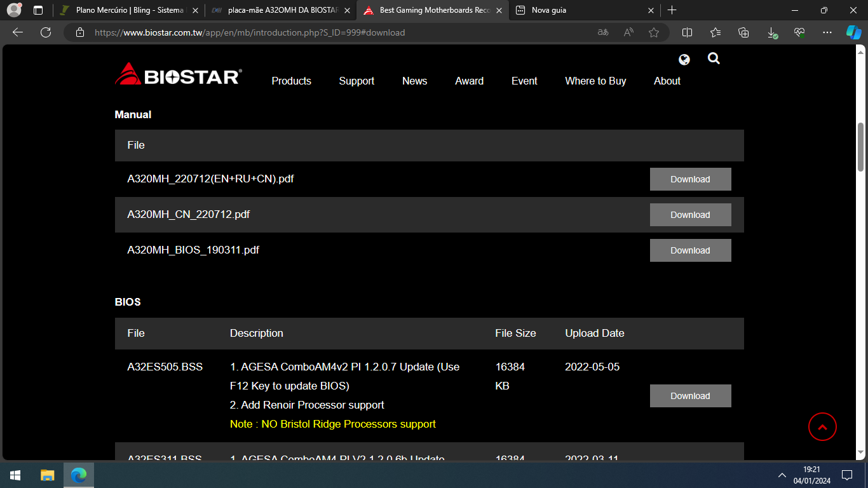
Task: Open the split screen icon
Action: 687,32
